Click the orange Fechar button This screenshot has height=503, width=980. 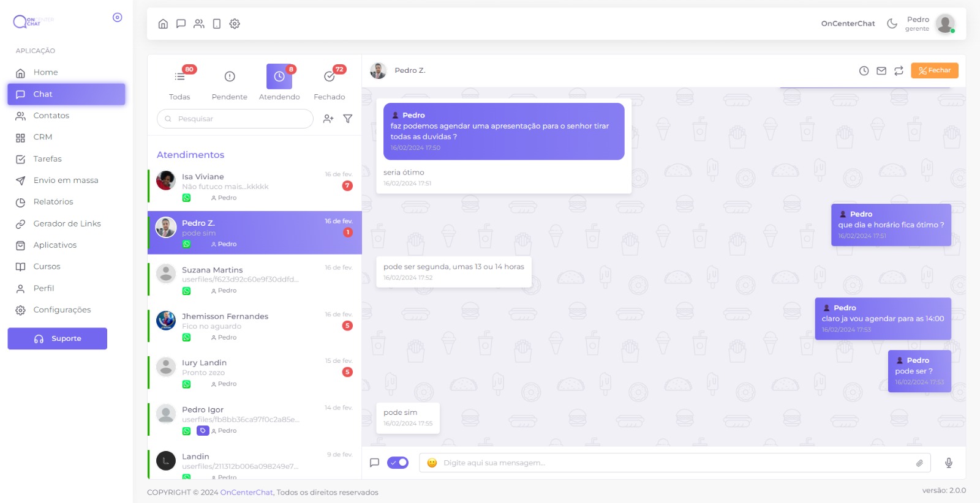click(x=934, y=70)
